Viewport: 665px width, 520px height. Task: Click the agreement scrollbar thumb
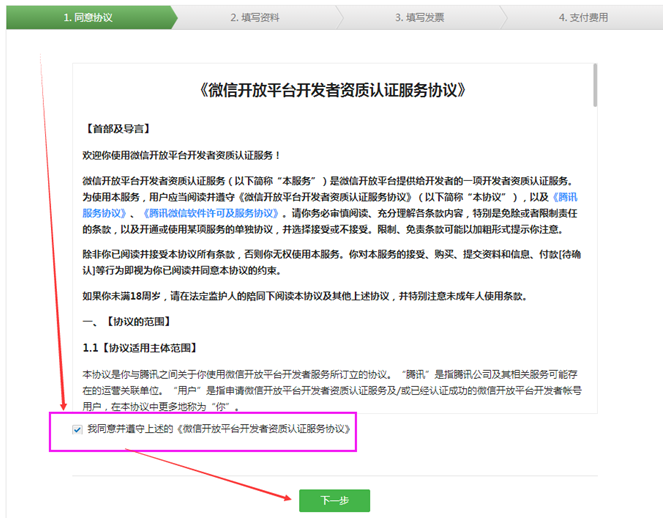595,85
